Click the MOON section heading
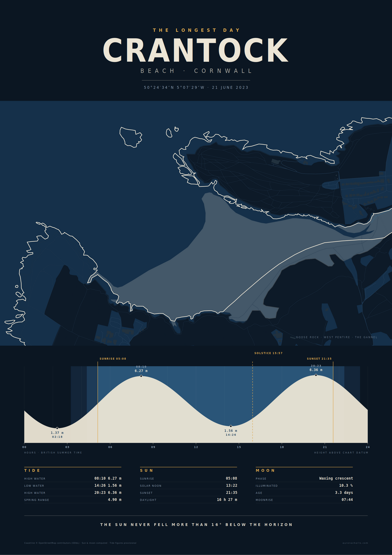The image size is (392, 555). tap(265, 470)
